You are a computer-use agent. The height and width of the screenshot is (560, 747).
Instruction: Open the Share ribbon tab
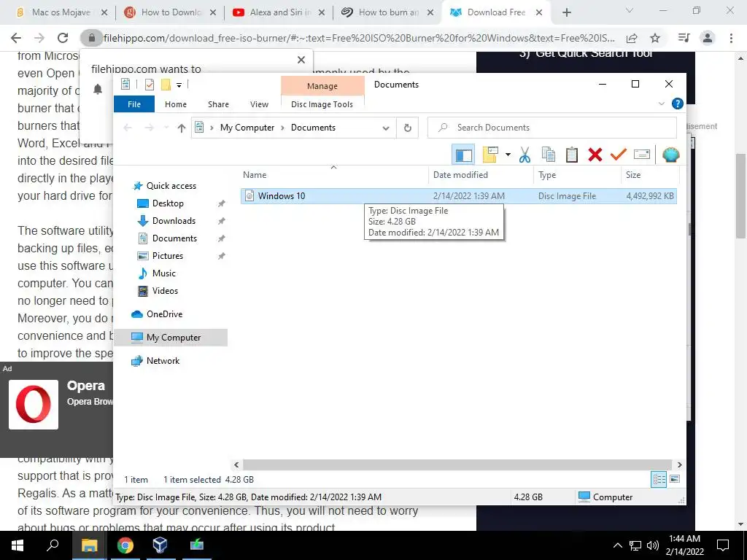pyautogui.click(x=218, y=104)
